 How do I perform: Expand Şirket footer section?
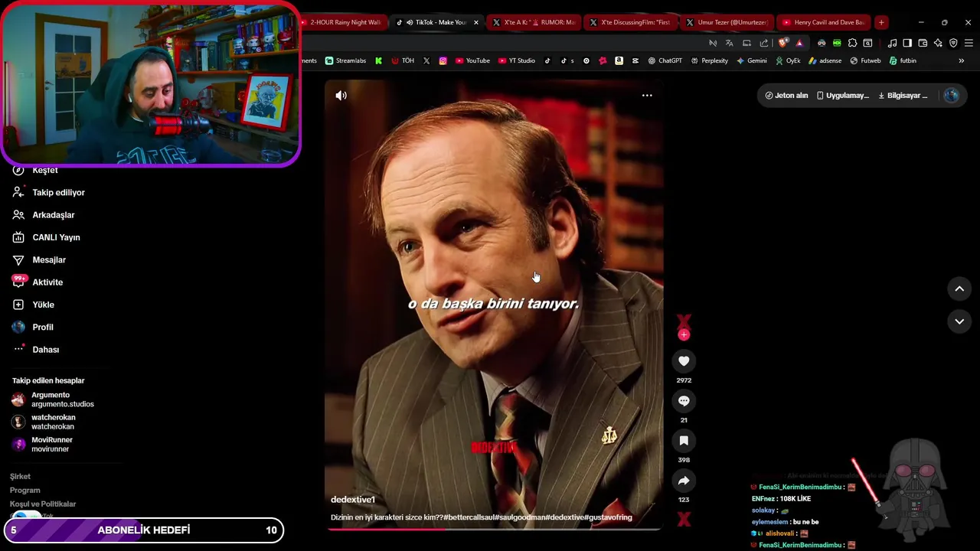tap(20, 477)
